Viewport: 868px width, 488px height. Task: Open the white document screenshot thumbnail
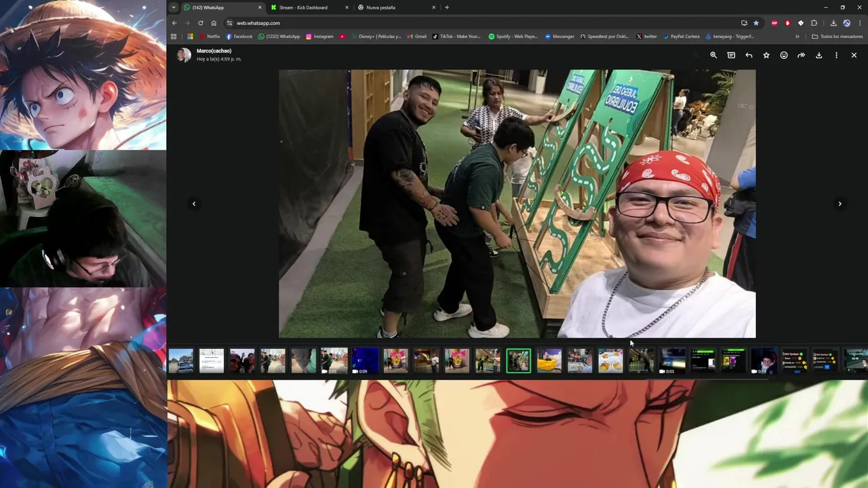tap(212, 361)
